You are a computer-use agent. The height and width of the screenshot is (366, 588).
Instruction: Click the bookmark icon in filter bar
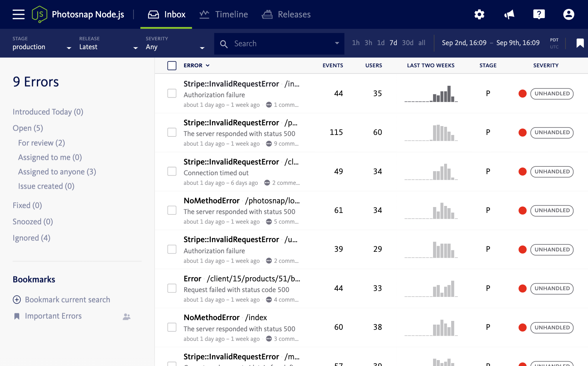[580, 43]
